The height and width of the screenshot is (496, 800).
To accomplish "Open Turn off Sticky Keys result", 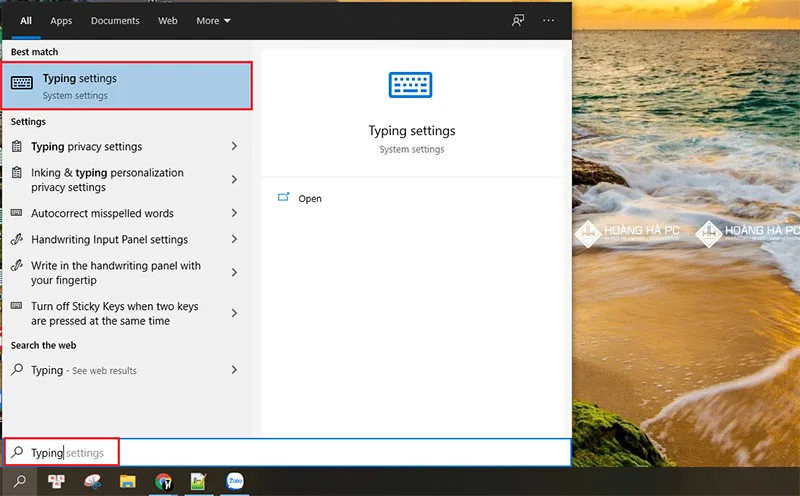I will click(x=125, y=313).
